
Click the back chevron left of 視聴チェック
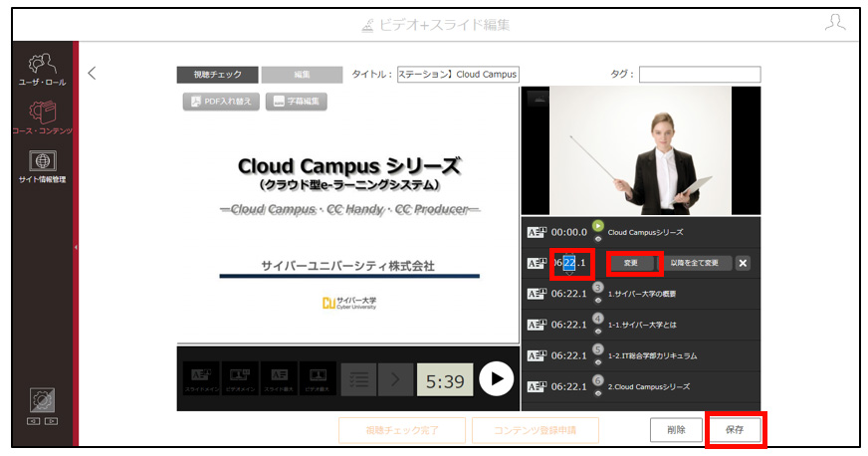pos(92,73)
